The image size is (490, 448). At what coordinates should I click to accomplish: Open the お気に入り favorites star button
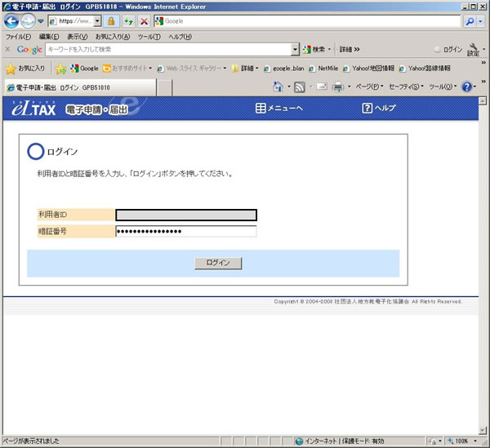point(25,69)
